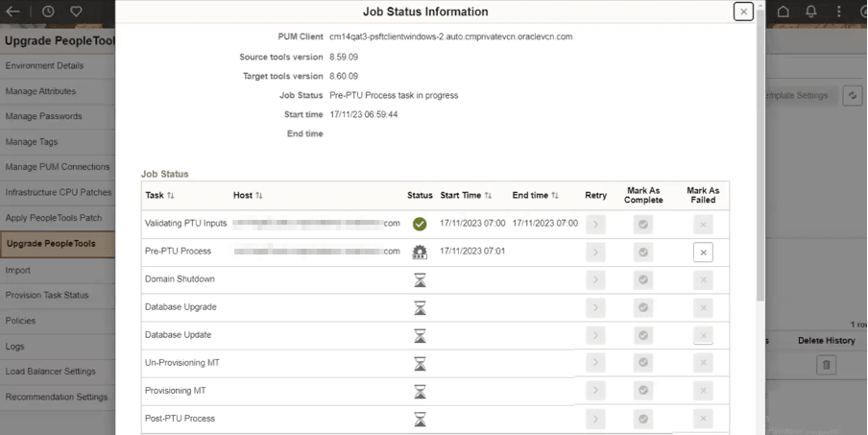Sort the table by Task column
The height and width of the screenshot is (435, 868).
[171, 196]
